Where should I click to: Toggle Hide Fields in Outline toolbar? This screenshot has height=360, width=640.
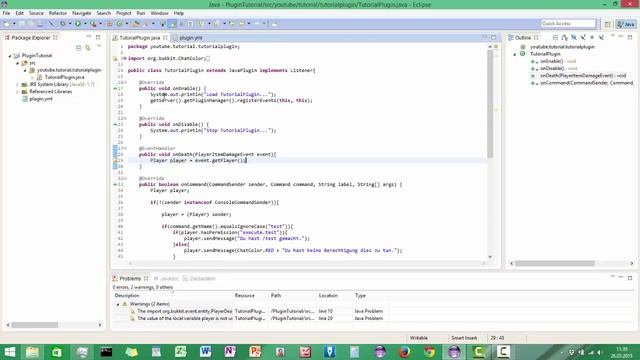click(x=574, y=37)
